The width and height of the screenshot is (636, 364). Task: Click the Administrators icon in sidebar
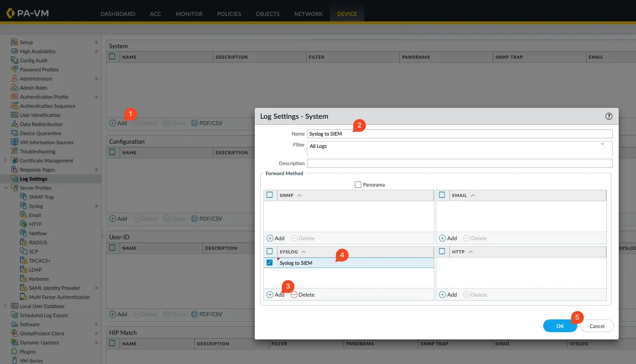[15, 79]
